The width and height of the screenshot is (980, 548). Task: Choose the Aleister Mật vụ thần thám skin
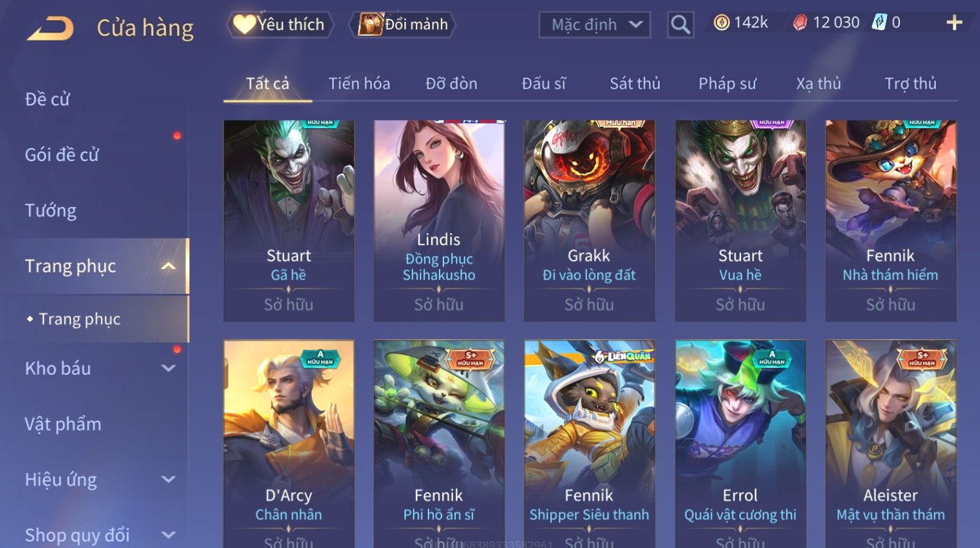(891, 443)
